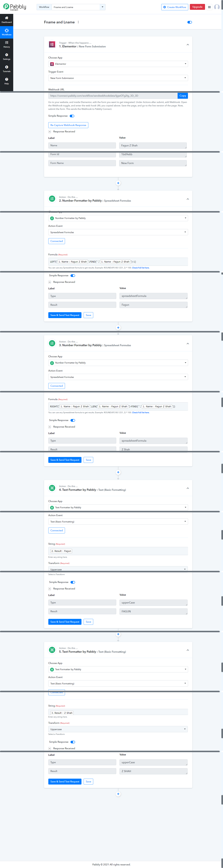Open the user profile avatar
This screenshot has width=223, height=868.
click(x=217, y=7)
